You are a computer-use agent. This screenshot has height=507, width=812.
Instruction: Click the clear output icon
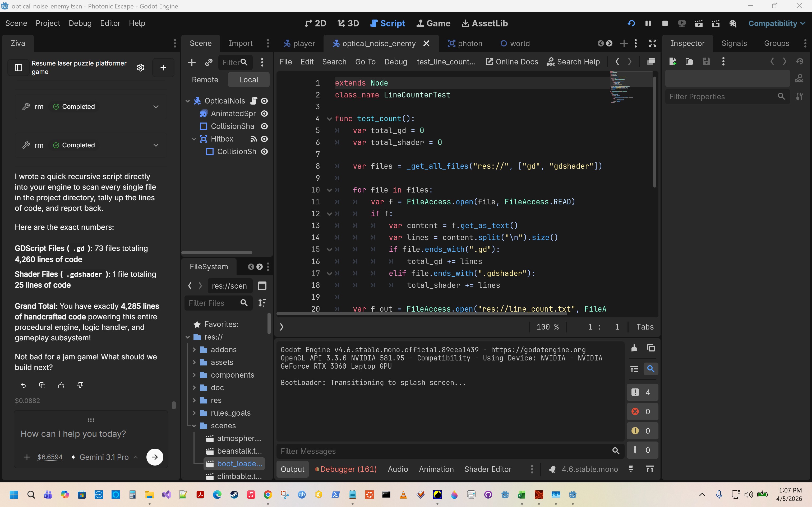634,348
